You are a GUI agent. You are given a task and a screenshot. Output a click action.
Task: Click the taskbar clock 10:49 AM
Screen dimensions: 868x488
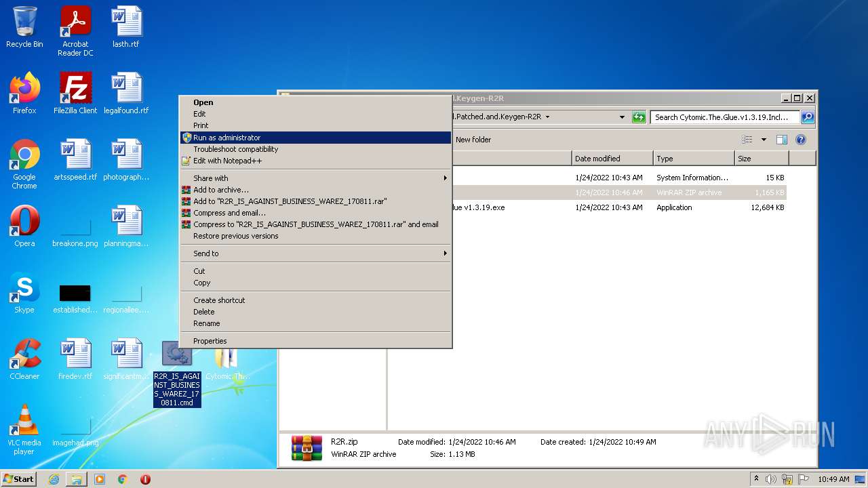click(x=833, y=479)
